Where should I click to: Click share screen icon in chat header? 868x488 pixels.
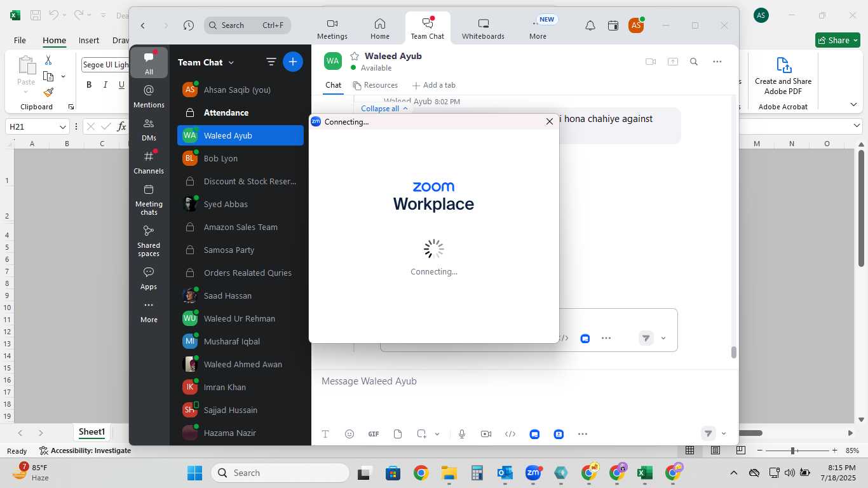pyautogui.click(x=673, y=62)
